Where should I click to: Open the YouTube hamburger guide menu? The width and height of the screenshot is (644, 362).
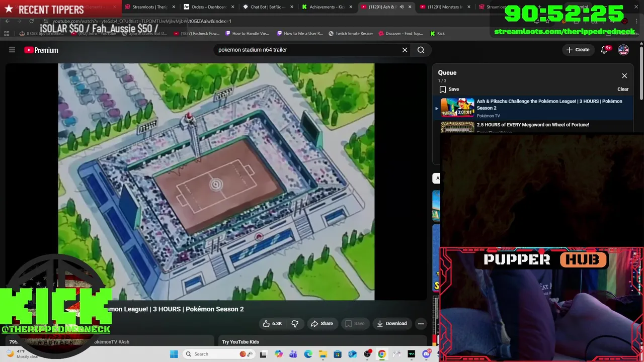pos(12,50)
